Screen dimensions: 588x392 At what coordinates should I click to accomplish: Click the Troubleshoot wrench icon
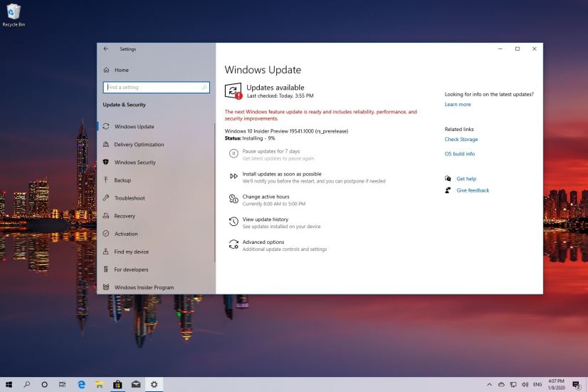pyautogui.click(x=106, y=197)
